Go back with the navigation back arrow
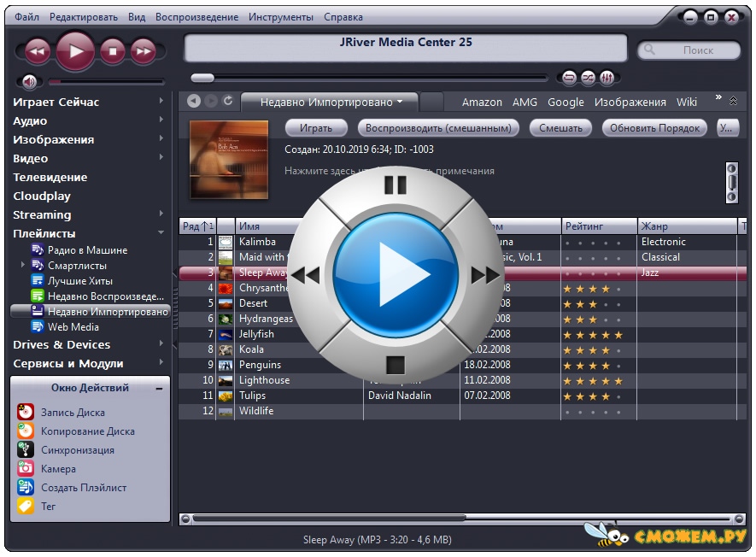 tap(194, 102)
